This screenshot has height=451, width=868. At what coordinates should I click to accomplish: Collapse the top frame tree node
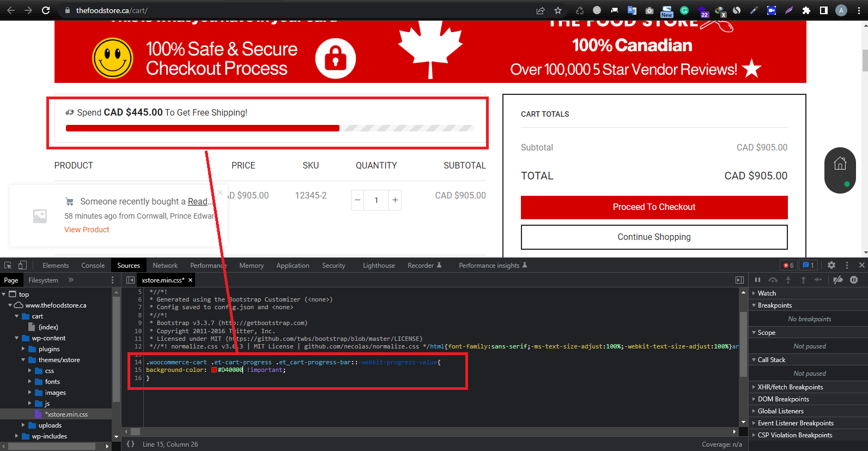coord(4,294)
